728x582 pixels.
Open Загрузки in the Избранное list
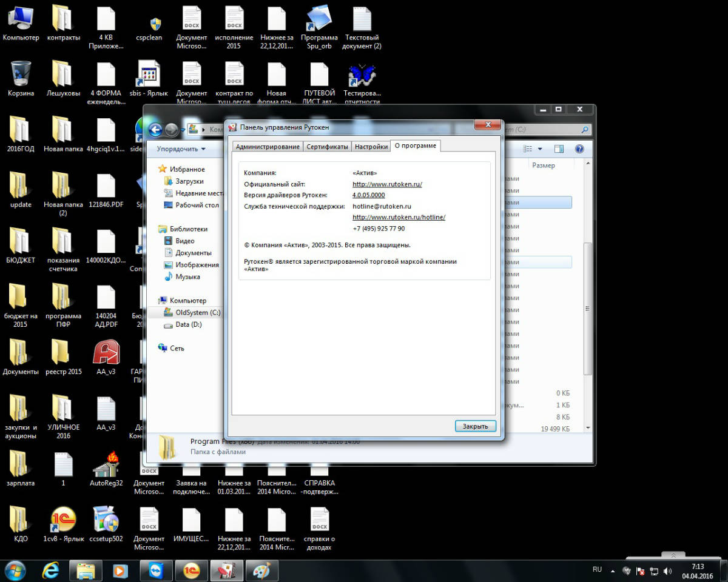tap(189, 181)
